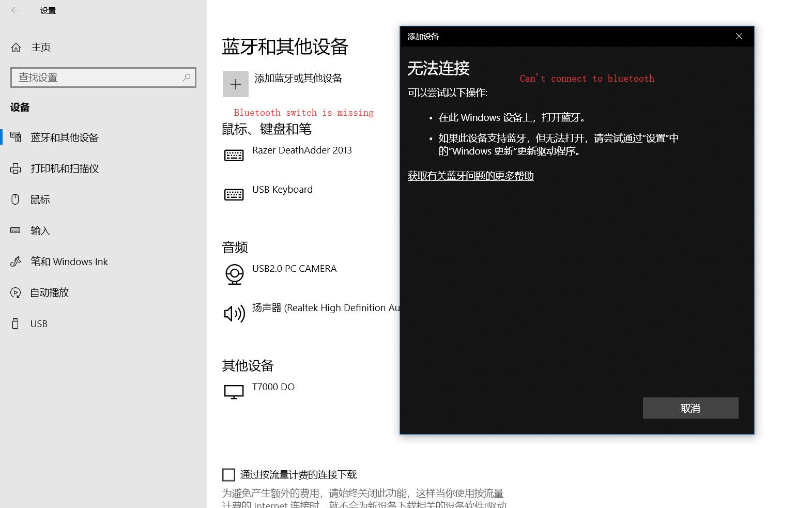Click the 扬声器 speaker icon

[x=234, y=313]
